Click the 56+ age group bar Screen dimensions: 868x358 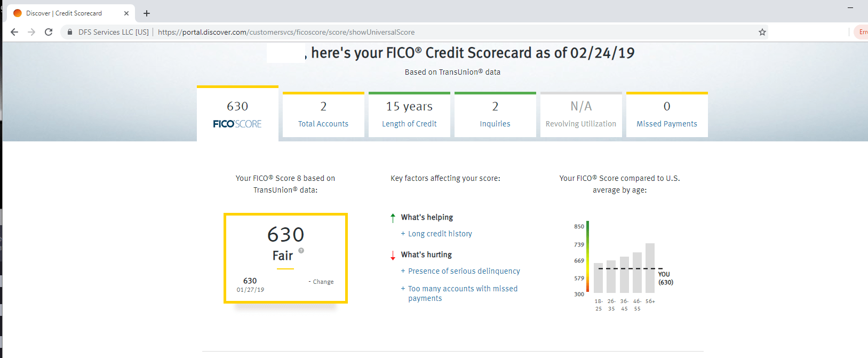click(650, 268)
